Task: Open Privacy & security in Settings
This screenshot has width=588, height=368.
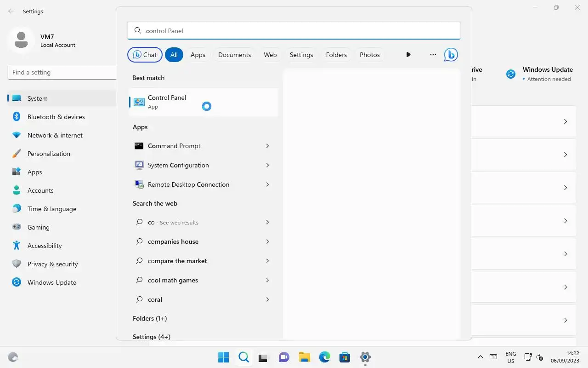Action: (62, 264)
